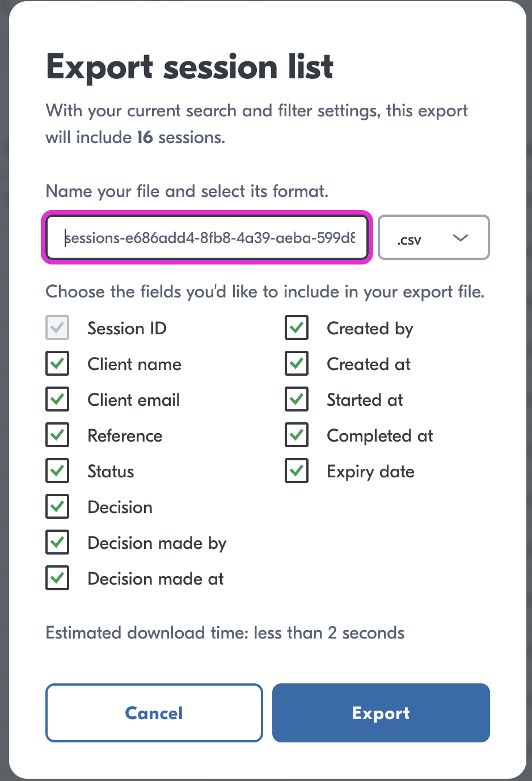Screen dimensions: 532x781
Task: Uncheck the Completed at checkbox
Action: pos(297,435)
